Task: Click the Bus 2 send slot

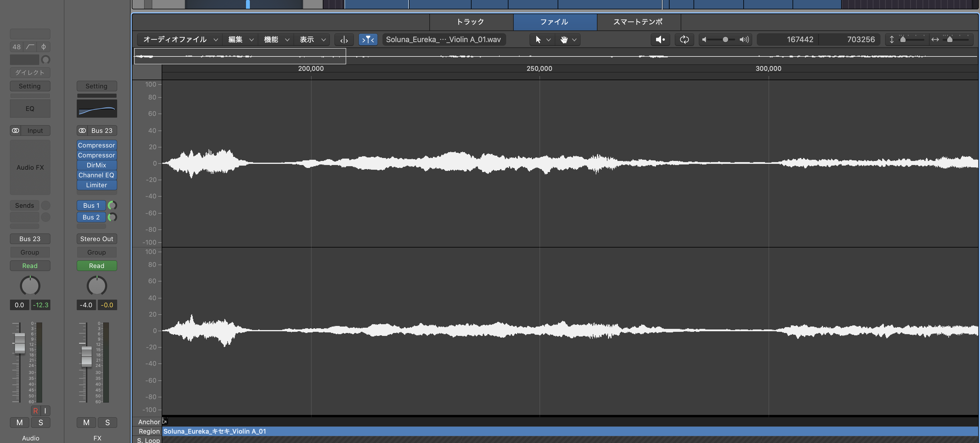Action: [91, 217]
